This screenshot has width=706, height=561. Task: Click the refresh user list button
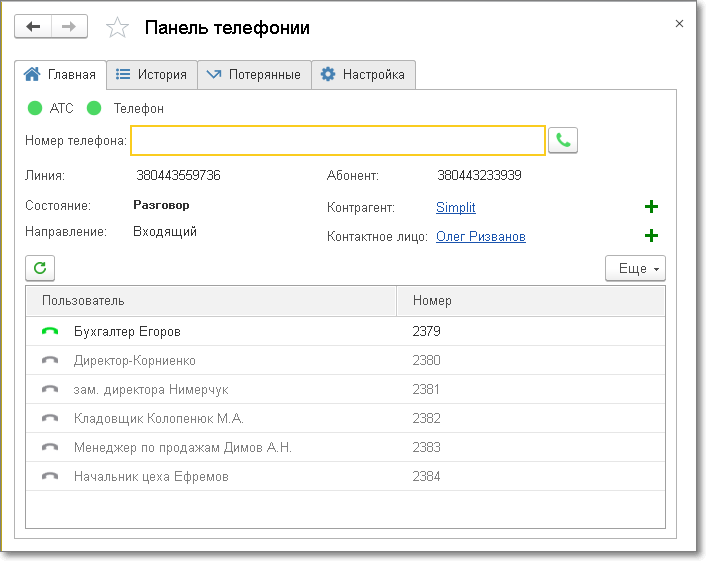coord(40,268)
